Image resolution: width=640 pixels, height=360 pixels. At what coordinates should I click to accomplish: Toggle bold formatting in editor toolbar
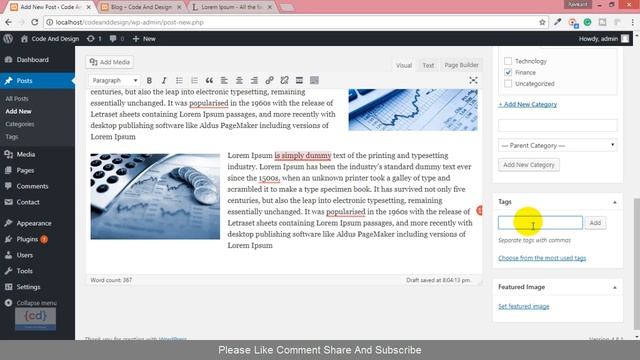(x=149, y=80)
